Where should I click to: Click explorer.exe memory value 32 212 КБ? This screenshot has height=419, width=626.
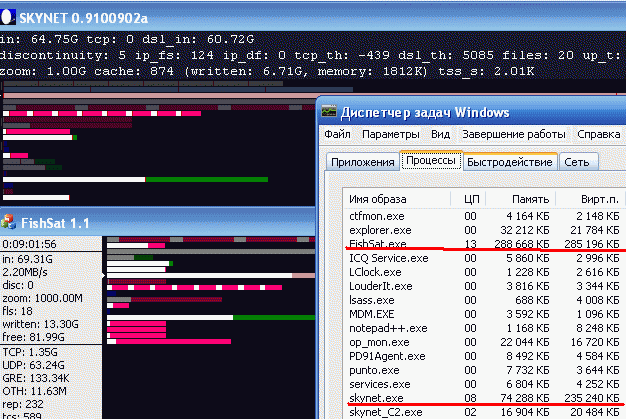525,230
